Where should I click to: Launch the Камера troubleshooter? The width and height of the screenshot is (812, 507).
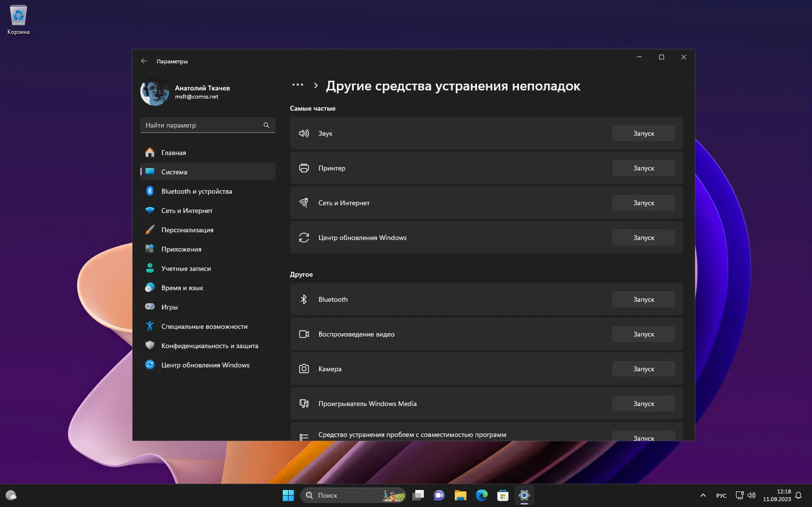pyautogui.click(x=643, y=369)
